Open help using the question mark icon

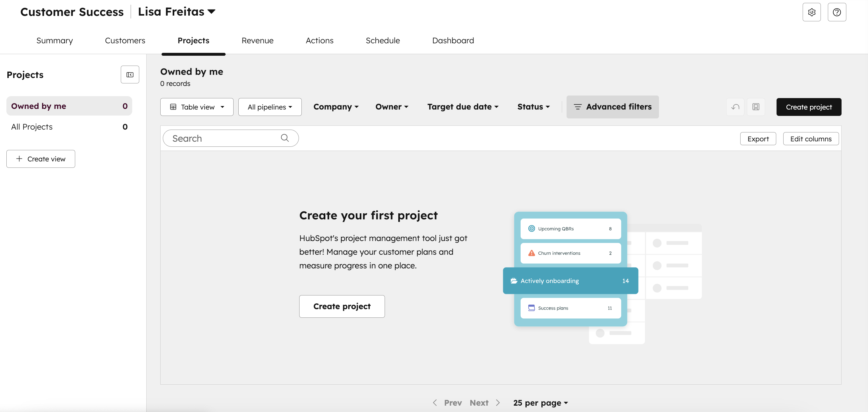[837, 12]
